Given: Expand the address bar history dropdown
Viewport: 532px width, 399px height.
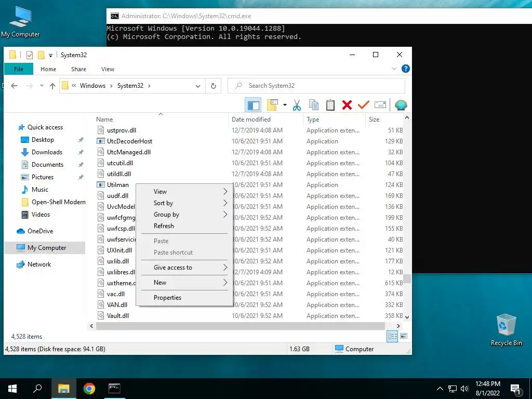Looking at the screenshot, I should [198, 86].
